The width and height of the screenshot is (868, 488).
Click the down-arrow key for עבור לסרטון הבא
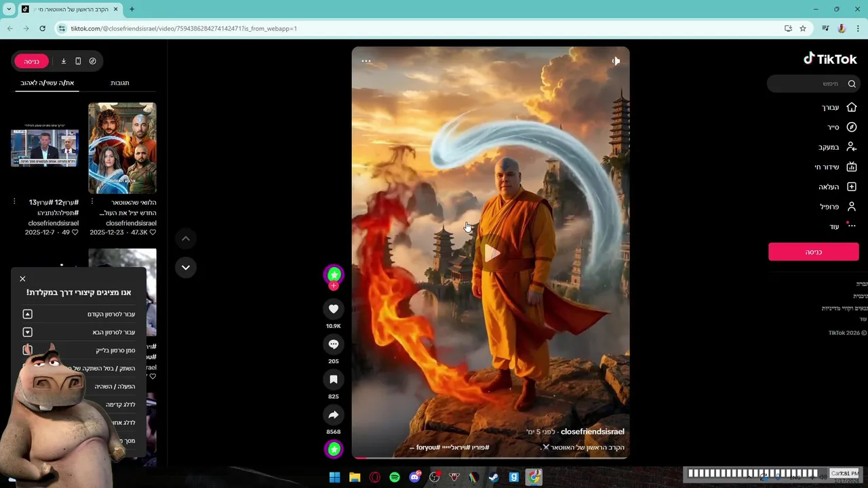28,332
